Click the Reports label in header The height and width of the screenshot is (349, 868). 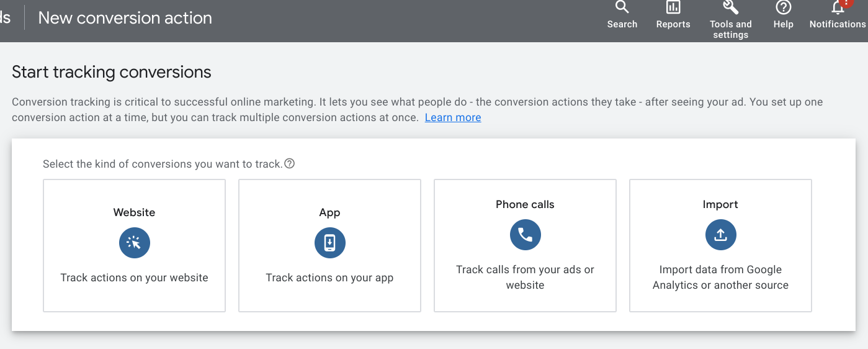click(673, 24)
